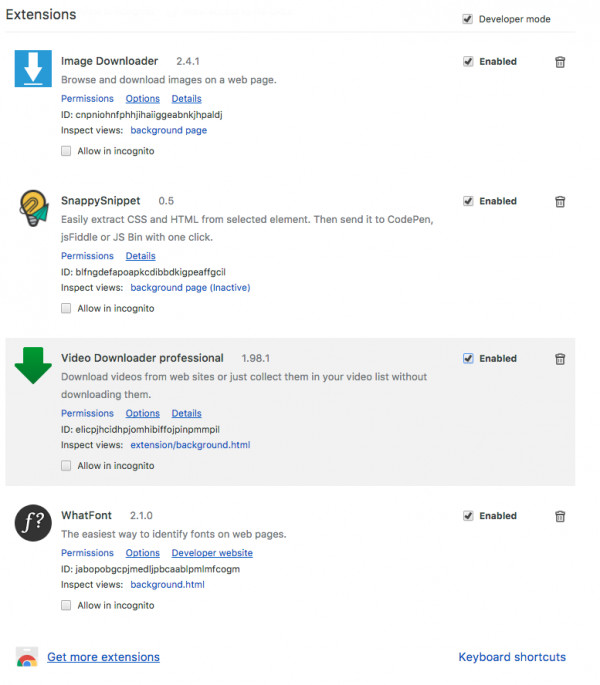Image resolution: width=600 pixels, height=685 pixels.
Task: Disable the Image Downloader extension
Action: 468,61
